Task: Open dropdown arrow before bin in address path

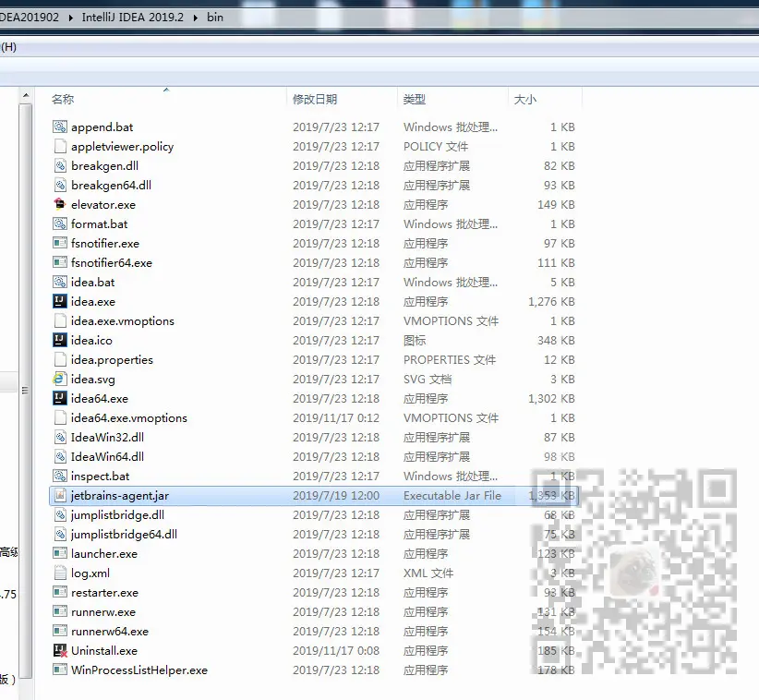Action: [196, 18]
